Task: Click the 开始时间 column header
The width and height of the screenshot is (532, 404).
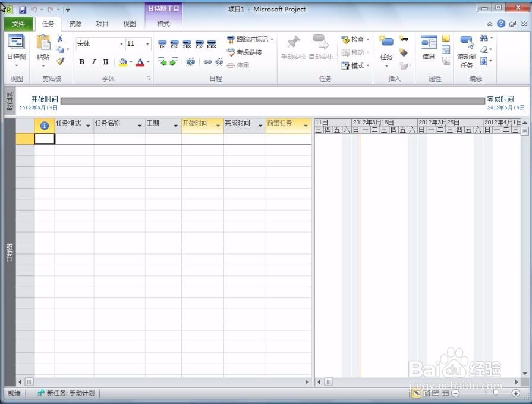Action: pos(202,126)
